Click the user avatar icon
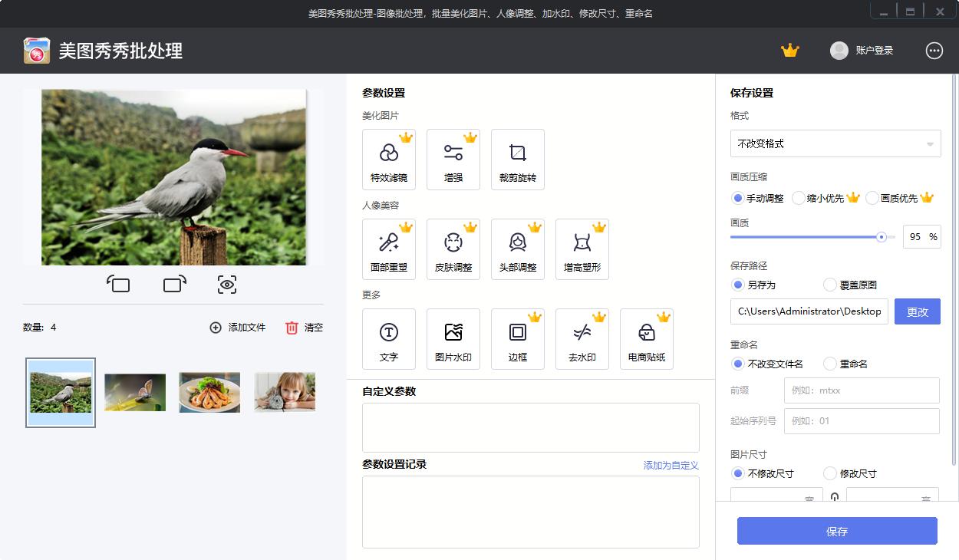Screen dimensions: 959x560 [x=839, y=51]
